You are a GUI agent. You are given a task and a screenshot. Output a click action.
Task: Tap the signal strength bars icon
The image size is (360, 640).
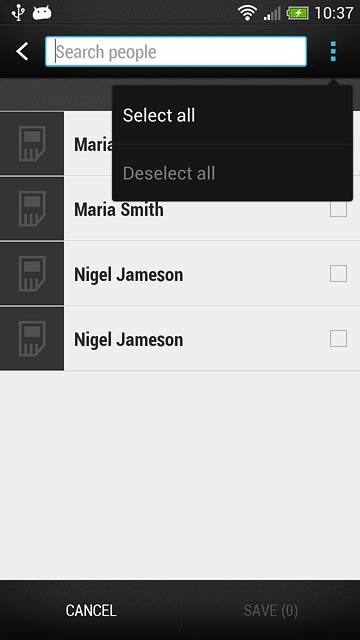tap(272, 13)
